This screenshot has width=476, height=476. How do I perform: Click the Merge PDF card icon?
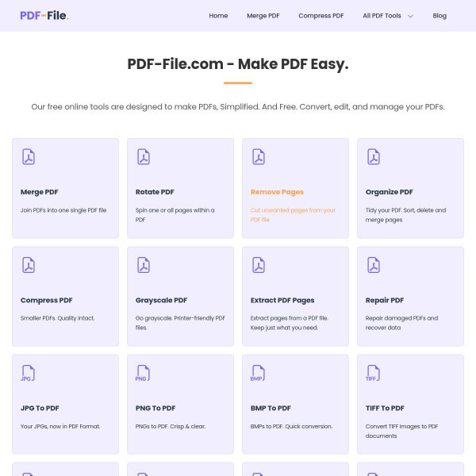tap(29, 156)
